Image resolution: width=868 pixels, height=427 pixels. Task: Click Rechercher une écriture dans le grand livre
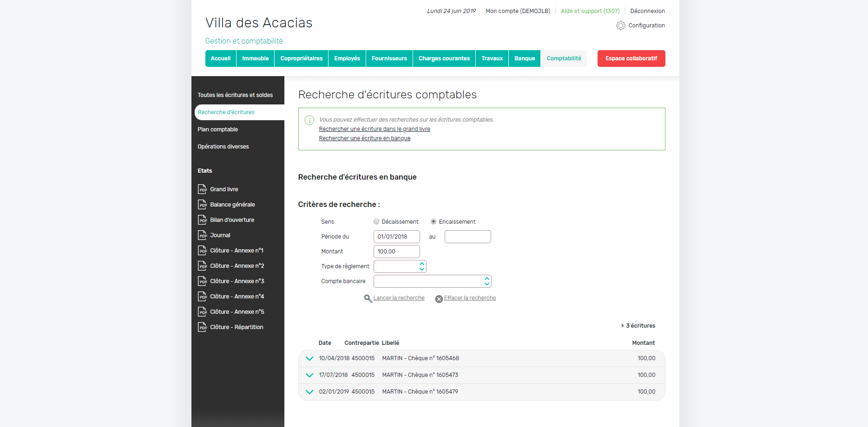click(x=374, y=129)
